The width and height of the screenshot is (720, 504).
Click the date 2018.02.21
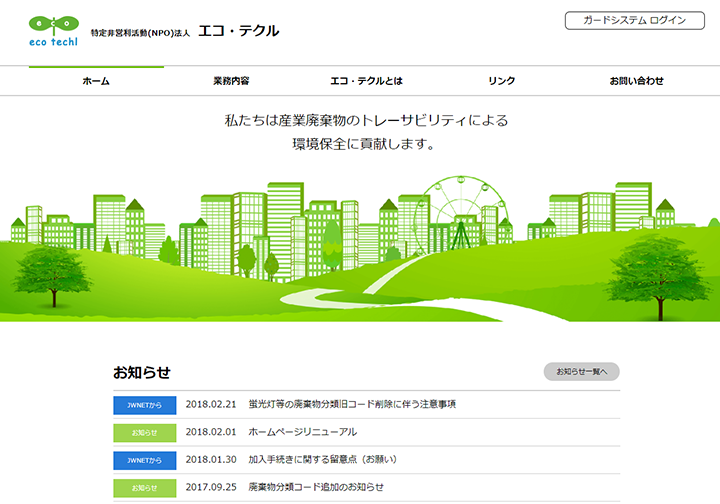tap(211, 404)
